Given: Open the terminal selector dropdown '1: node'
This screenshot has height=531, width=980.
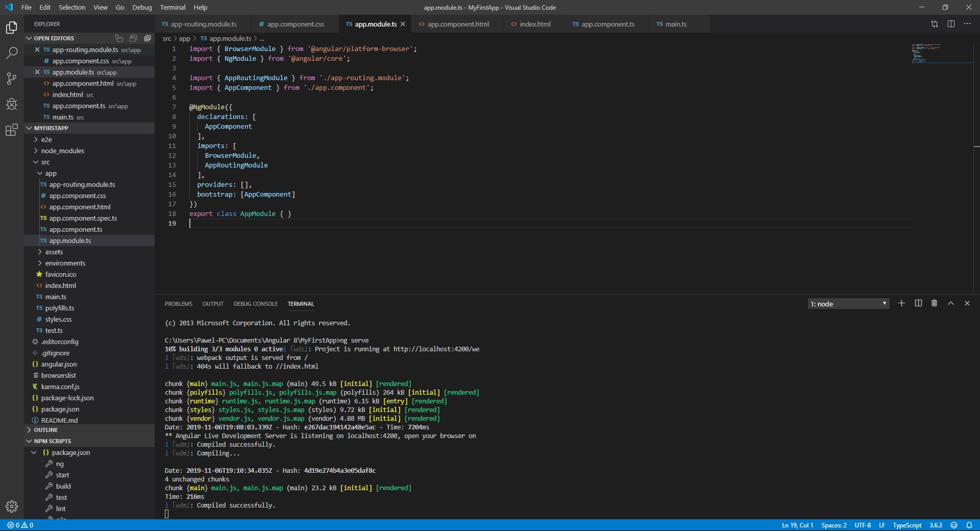Looking at the screenshot, I should [848, 304].
